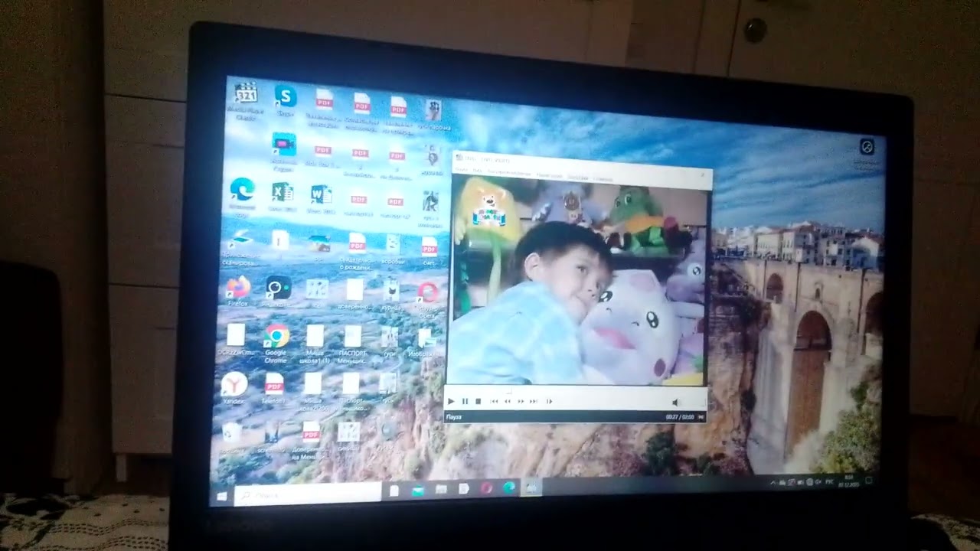Open the OCRzZwCmu file on the desktop
Image resolution: width=980 pixels, height=551 pixels.
pos(236,337)
